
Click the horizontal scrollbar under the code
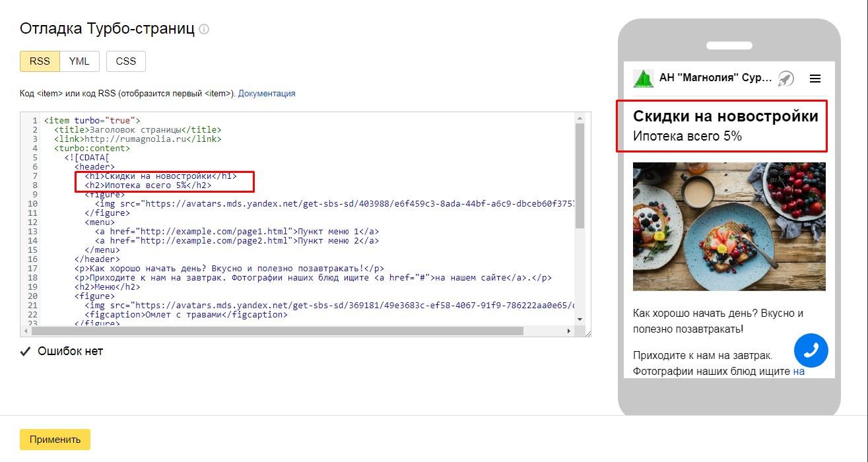(277, 331)
